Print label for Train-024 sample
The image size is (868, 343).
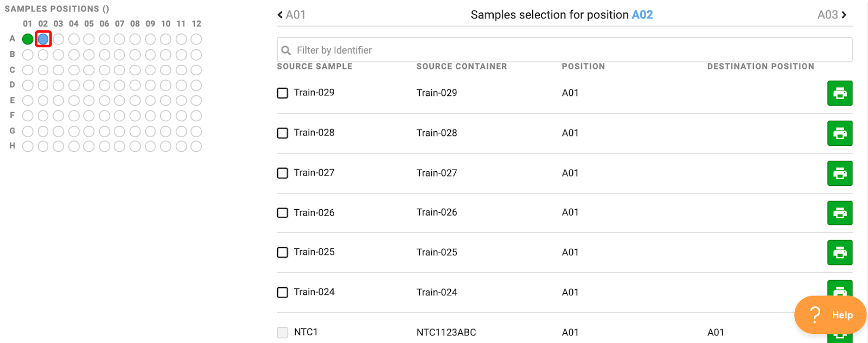[840, 288]
